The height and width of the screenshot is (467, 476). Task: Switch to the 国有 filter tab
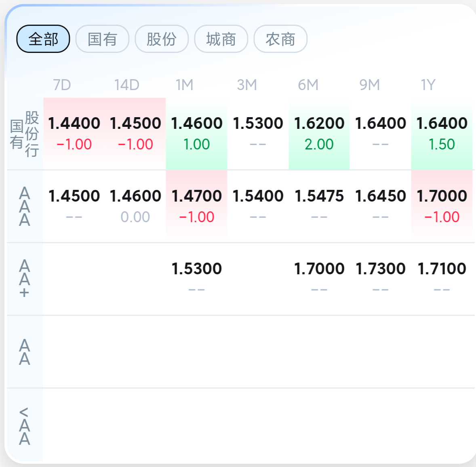102,39
